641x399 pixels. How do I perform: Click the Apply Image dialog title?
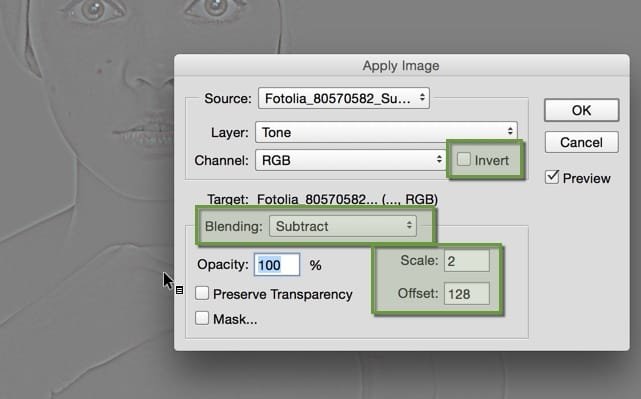click(401, 66)
